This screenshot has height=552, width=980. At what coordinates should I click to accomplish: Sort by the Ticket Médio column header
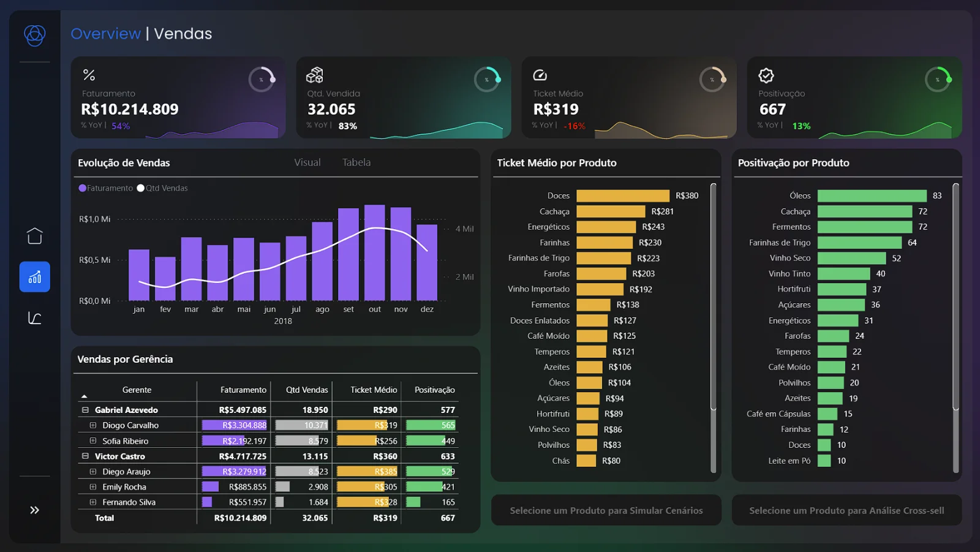coord(374,390)
